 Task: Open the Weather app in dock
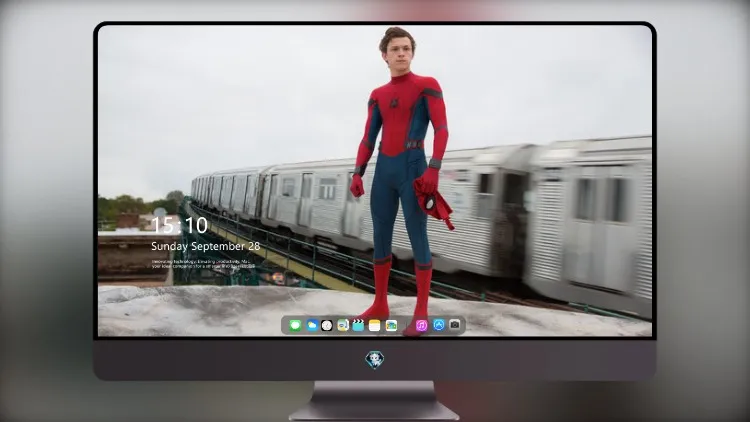pos(311,325)
